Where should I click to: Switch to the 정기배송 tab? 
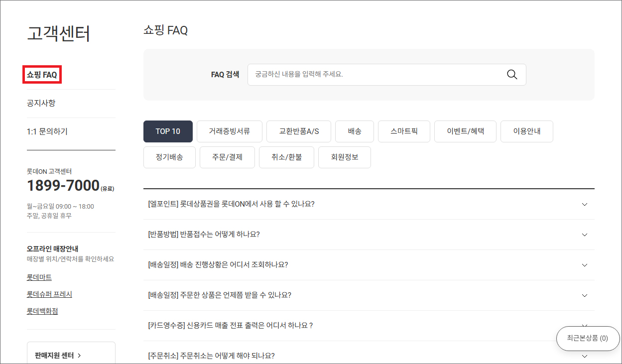point(169,157)
